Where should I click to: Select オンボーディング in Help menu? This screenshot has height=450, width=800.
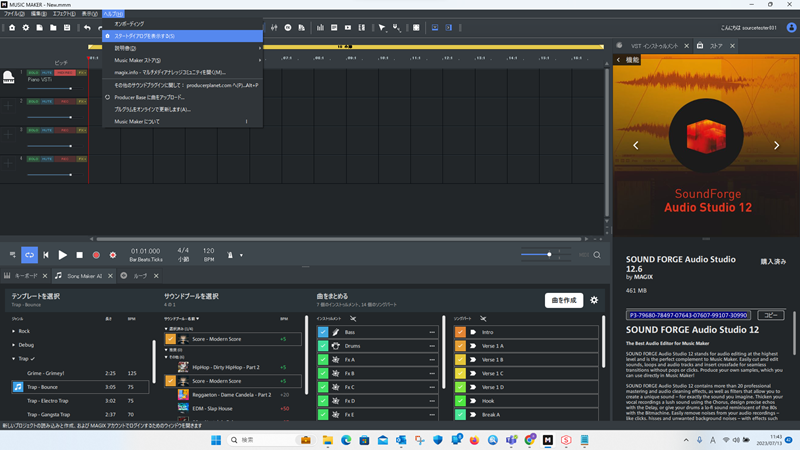coord(183,23)
